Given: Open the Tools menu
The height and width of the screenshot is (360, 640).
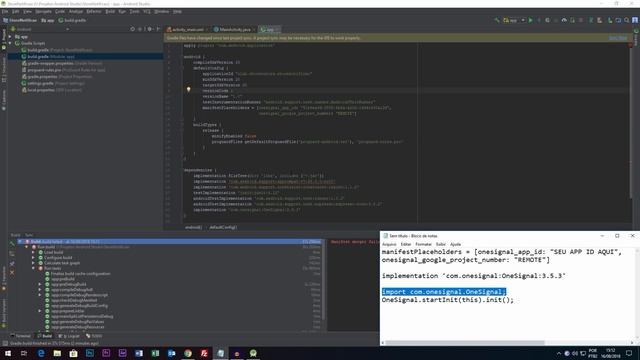Looking at the screenshot, I should [x=134, y=11].
